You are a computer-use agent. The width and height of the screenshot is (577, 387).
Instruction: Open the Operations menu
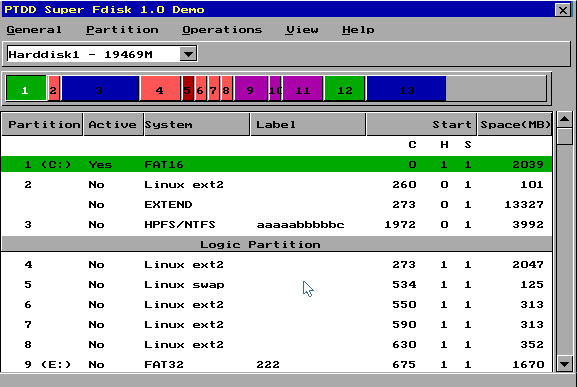point(222,30)
